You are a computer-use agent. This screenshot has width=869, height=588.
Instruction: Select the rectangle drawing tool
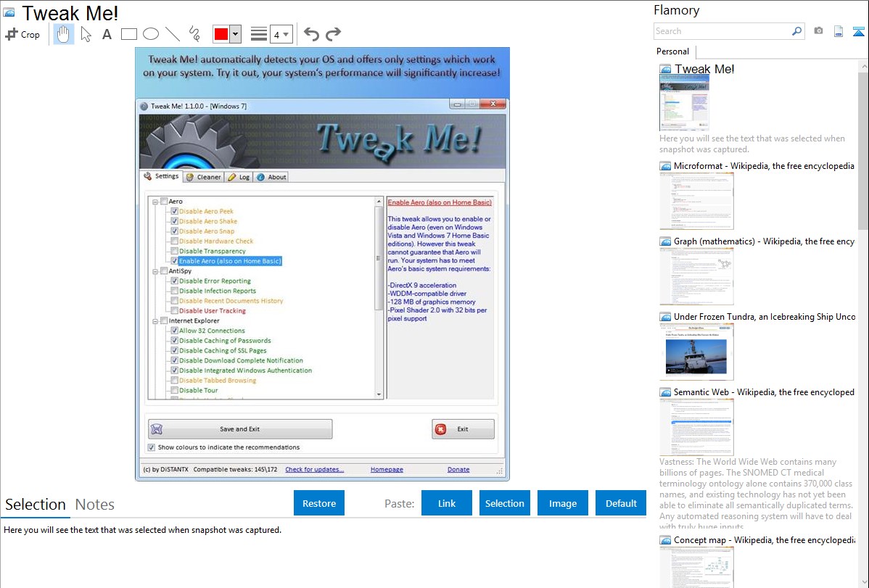(128, 34)
